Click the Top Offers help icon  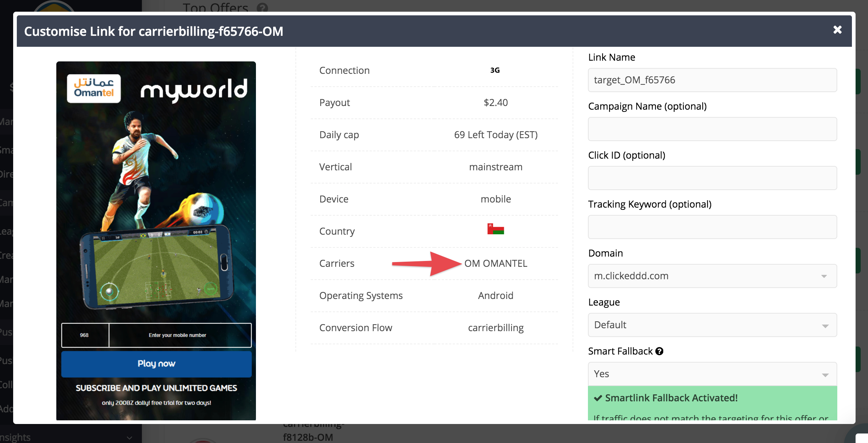pos(262,7)
